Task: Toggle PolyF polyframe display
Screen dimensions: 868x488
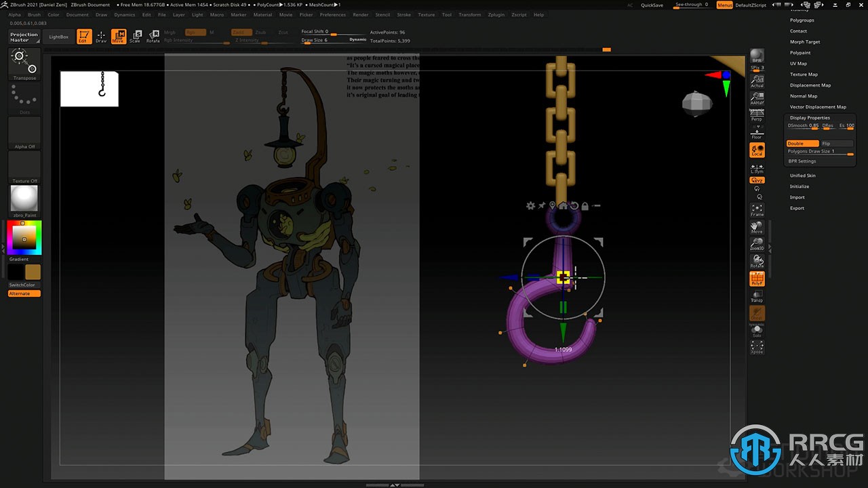Action: coord(757,279)
